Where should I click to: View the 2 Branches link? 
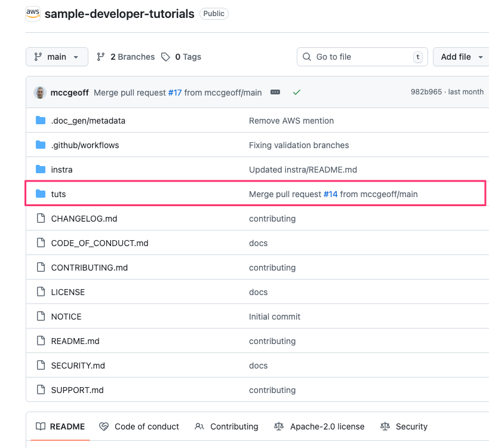[125, 57]
